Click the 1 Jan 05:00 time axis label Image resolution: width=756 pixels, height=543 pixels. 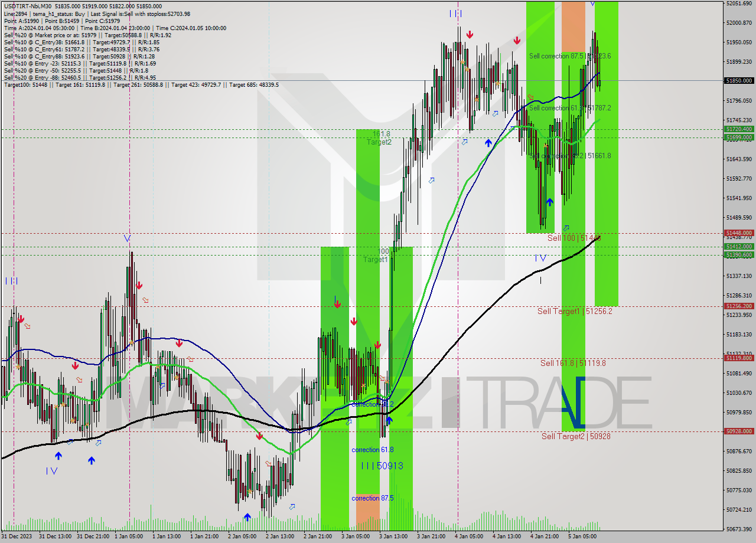[128, 537]
